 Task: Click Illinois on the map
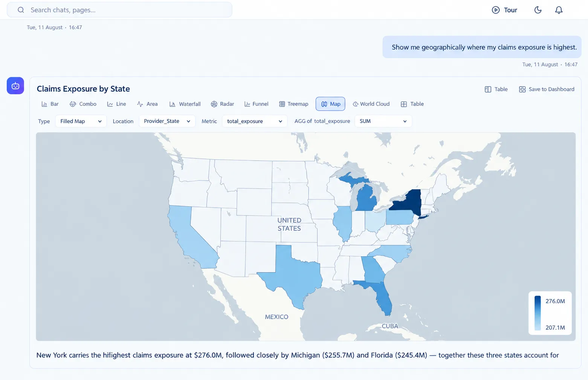(x=344, y=223)
